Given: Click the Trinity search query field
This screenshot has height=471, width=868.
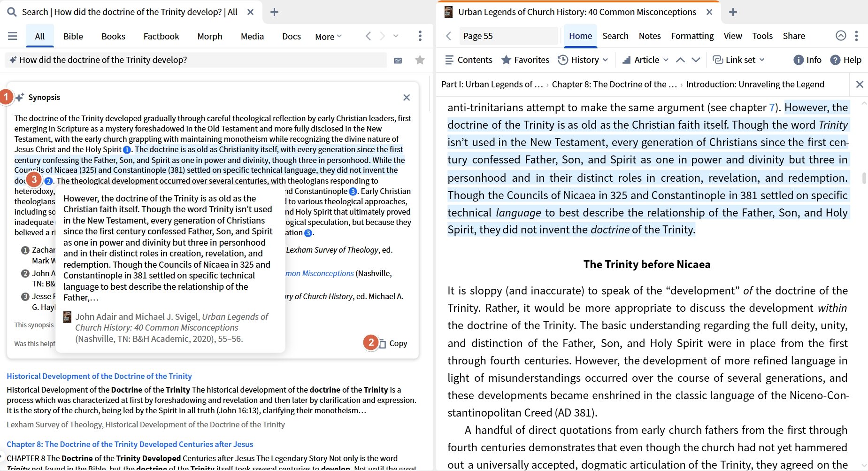Looking at the screenshot, I should [x=197, y=60].
